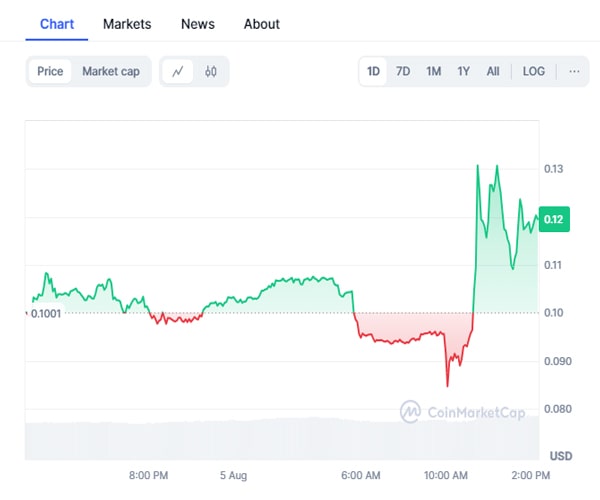The height and width of the screenshot is (500, 600).
Task: Select the 7D time range
Action: pyautogui.click(x=403, y=71)
